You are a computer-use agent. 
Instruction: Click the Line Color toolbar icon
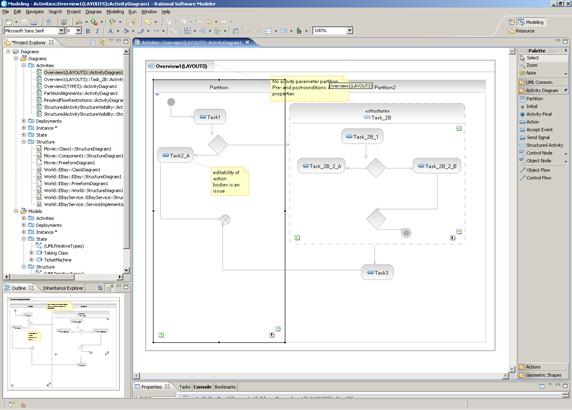tap(141, 31)
